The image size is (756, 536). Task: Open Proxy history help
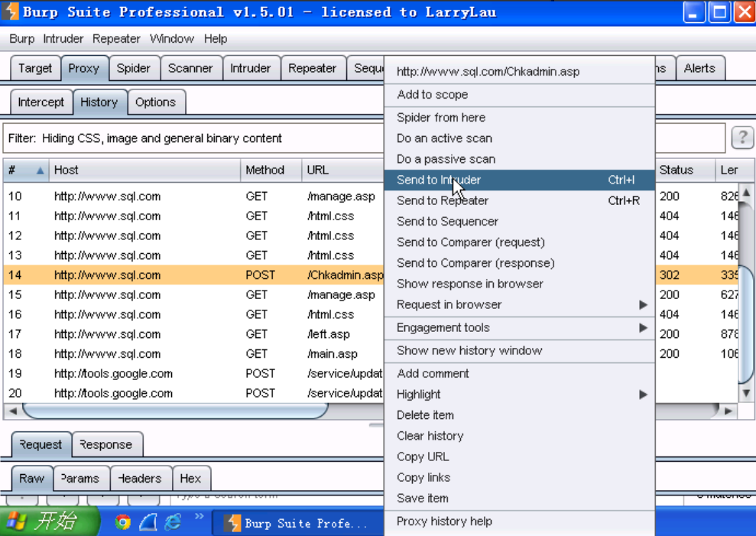point(519,521)
